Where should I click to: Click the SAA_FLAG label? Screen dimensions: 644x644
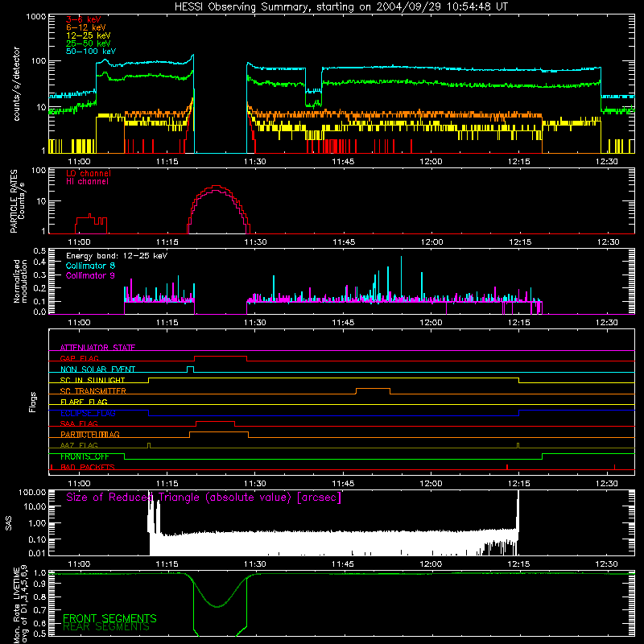[x=79, y=423]
